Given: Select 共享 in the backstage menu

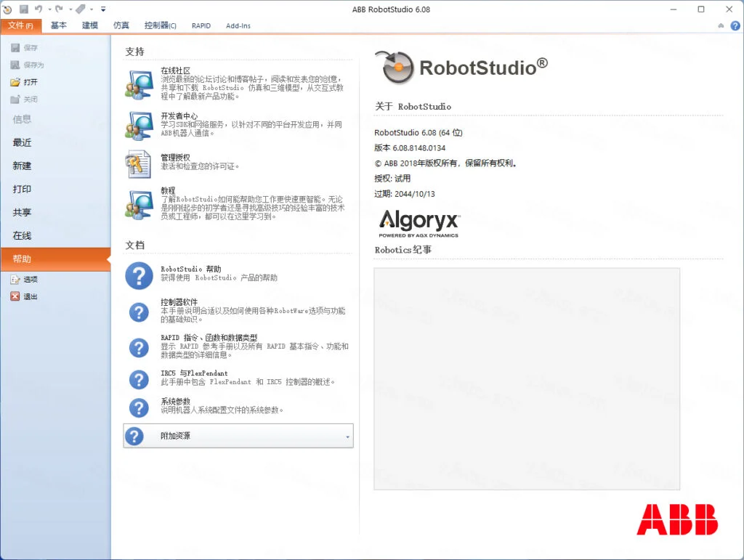Looking at the screenshot, I should coord(22,212).
